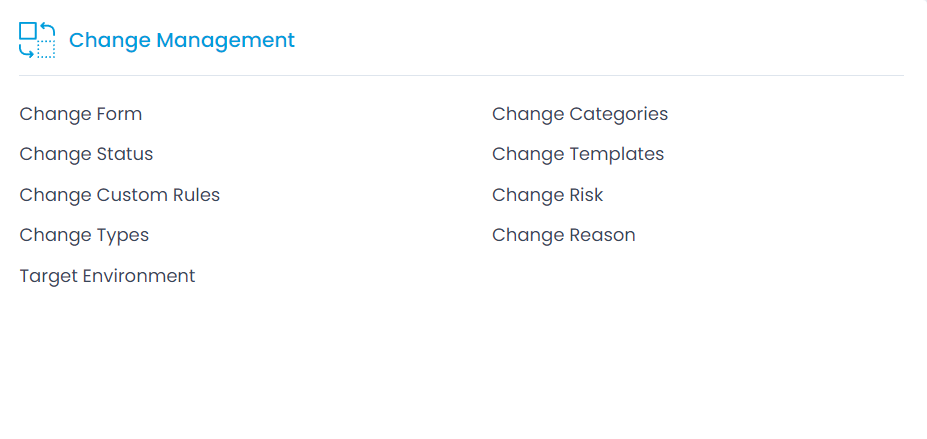Viewport: 927px width, 439px height.
Task: Select the Change Types option
Action: click(x=84, y=236)
